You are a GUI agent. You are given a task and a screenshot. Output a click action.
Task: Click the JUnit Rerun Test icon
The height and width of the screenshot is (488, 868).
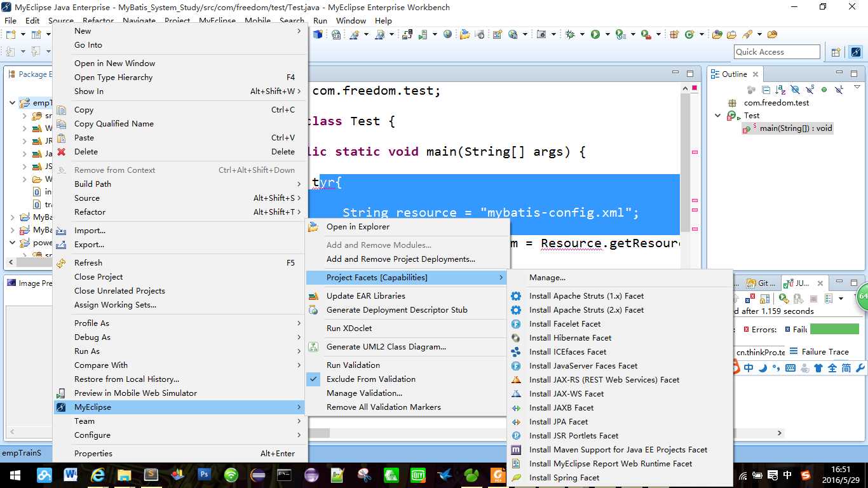pos(784,299)
